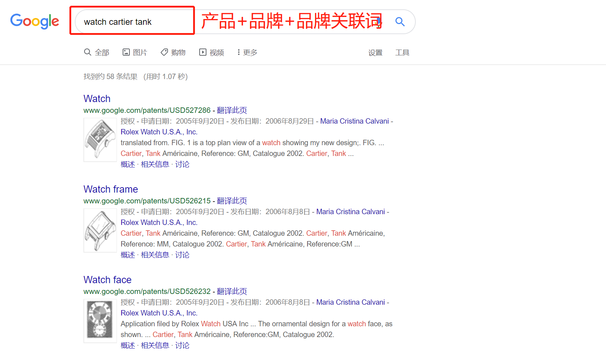Screen dimensions: 606x364
Task: Click the blue search magnifier icon
Action: point(400,22)
